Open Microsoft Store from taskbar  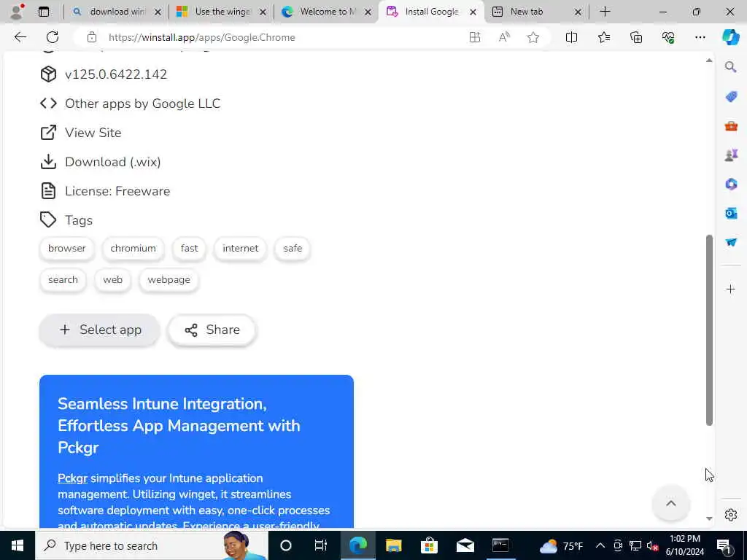(x=429, y=545)
